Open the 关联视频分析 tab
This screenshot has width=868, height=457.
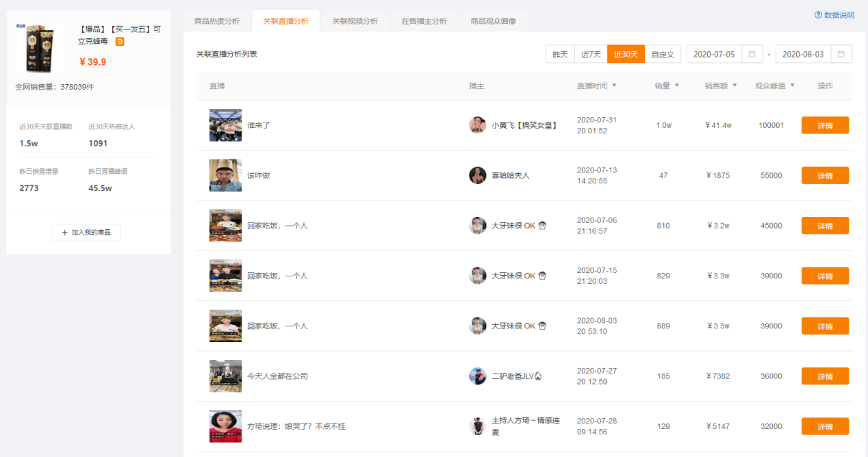click(355, 21)
